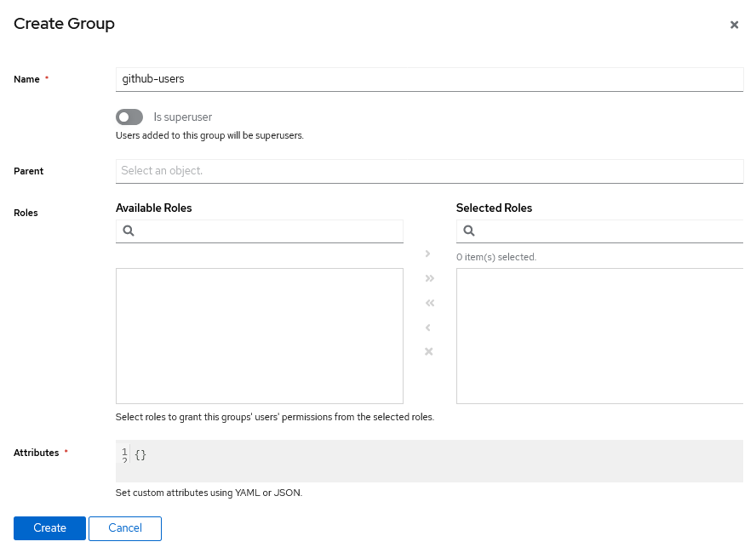Image resolution: width=756 pixels, height=553 pixels.
Task: Click the Selected Roles search magnifier icon
Action: (469, 231)
